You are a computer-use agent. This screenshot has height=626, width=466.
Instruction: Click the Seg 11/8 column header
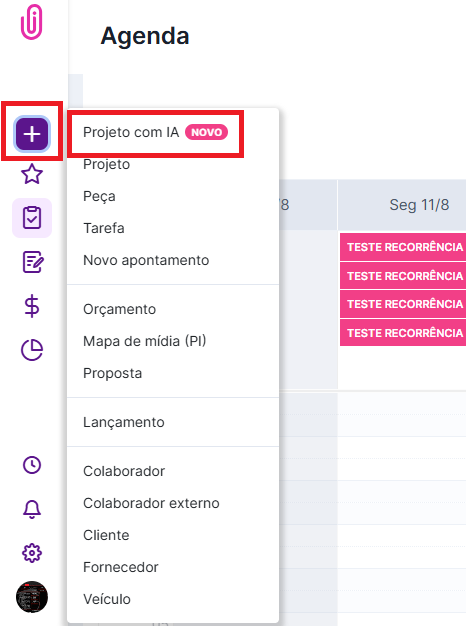click(x=402, y=205)
